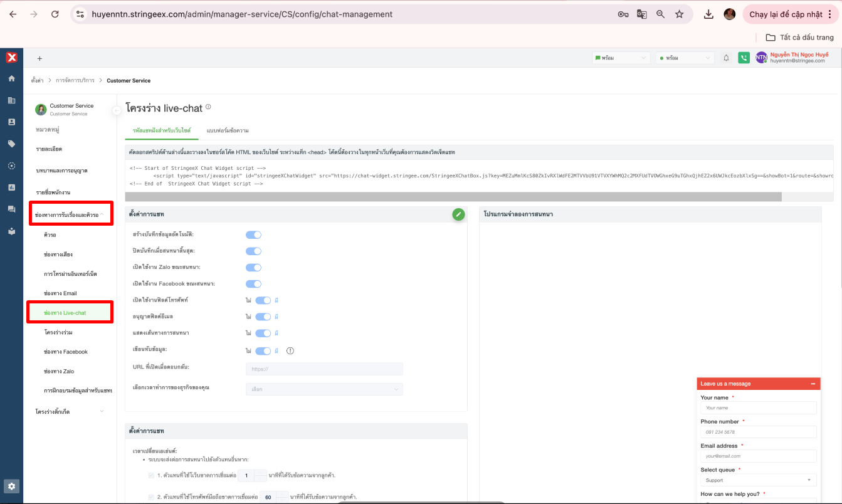Click the green phone call icon
This screenshot has height=504, width=842.
point(744,58)
